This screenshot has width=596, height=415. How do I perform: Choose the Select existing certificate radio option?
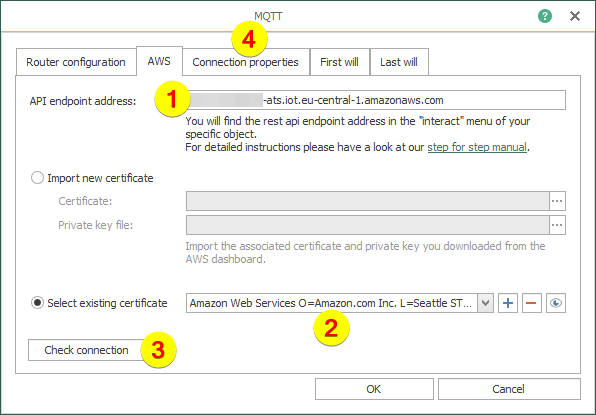(x=37, y=303)
